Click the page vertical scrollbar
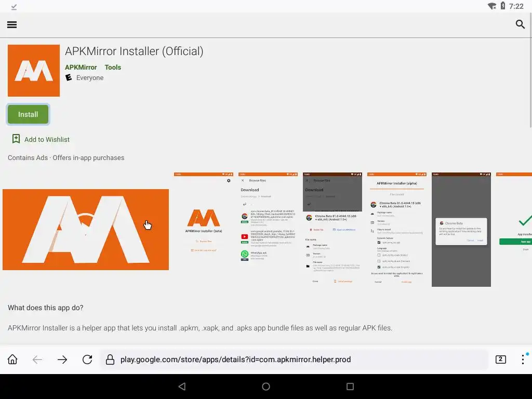The width and height of the screenshot is (532, 399). [530, 71]
